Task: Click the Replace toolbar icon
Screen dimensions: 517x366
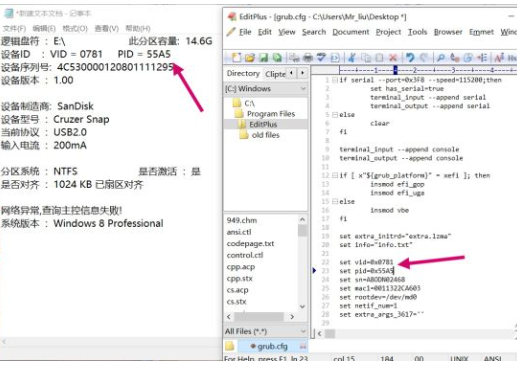Action: click(x=454, y=58)
